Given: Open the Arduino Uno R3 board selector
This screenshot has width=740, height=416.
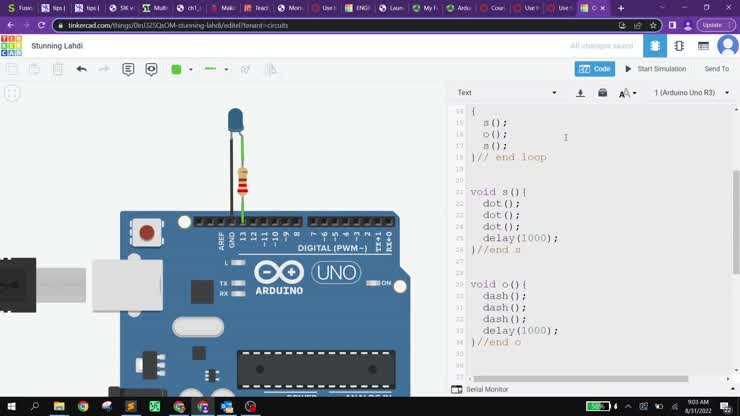Looking at the screenshot, I should pos(691,93).
